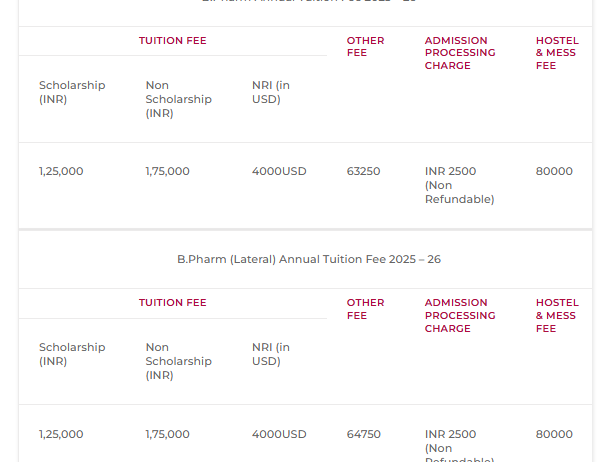Click the B.Pharm (Lateral) Annual Tuition Fee heading
The width and height of the screenshot is (606, 462).
pyautogui.click(x=309, y=259)
